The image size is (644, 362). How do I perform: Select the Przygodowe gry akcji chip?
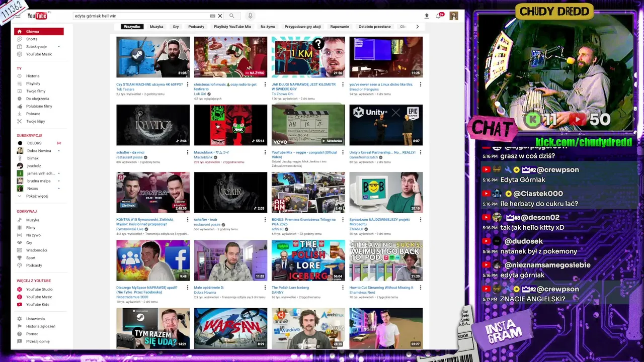coord(302,27)
